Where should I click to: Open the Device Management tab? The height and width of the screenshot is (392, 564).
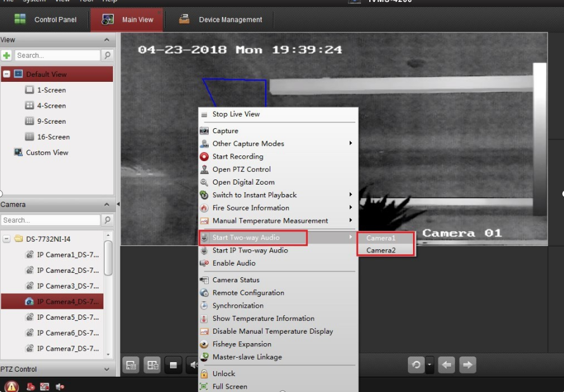[x=220, y=20]
